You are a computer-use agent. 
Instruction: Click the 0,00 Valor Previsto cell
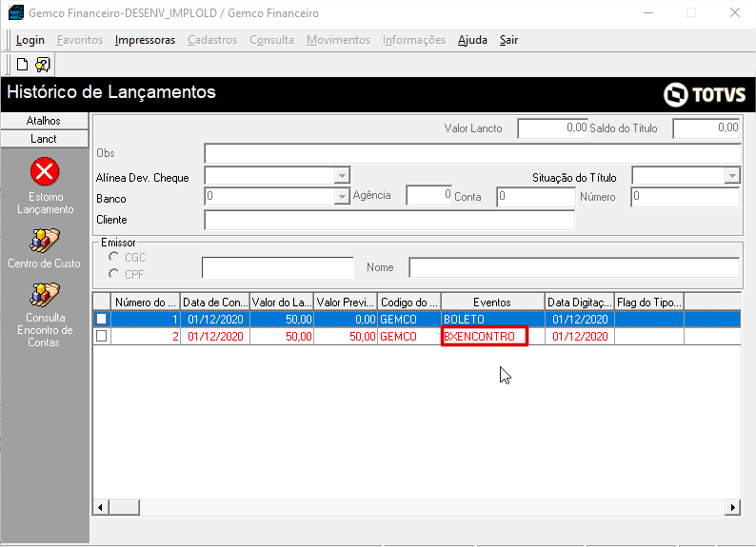coord(346,319)
